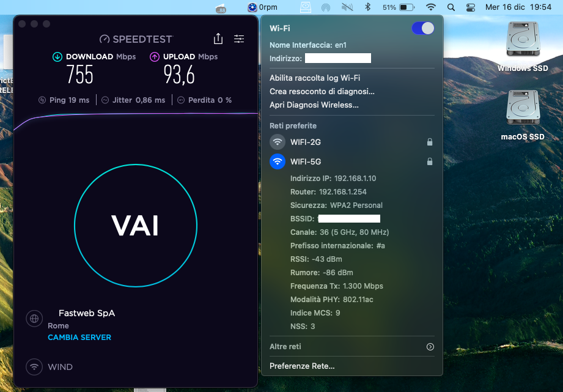Click the Ping icon
The image size is (563, 392).
click(42, 100)
